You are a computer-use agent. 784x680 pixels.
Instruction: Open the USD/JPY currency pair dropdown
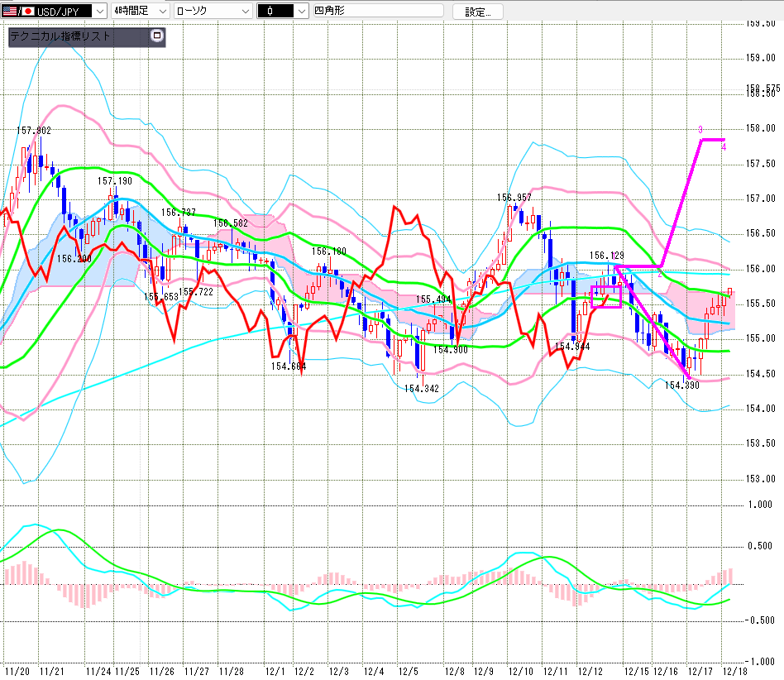coord(99,12)
